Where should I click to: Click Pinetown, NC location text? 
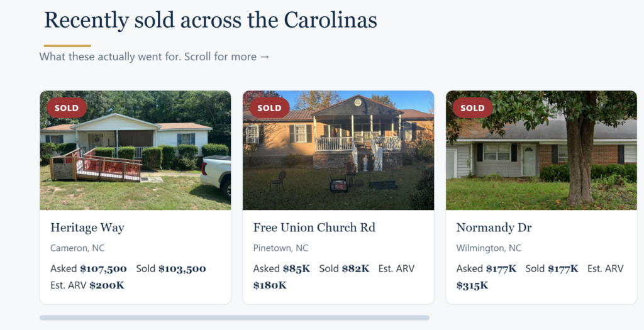point(280,248)
